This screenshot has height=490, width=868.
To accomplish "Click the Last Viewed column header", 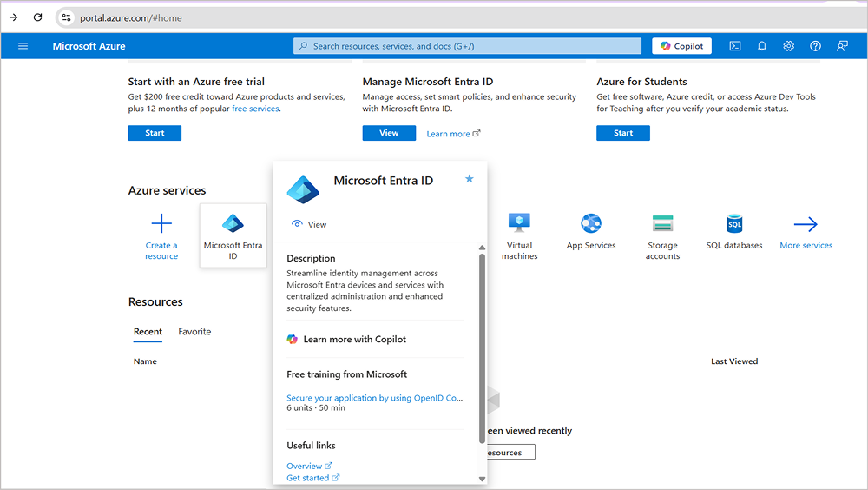I will pyautogui.click(x=734, y=361).
